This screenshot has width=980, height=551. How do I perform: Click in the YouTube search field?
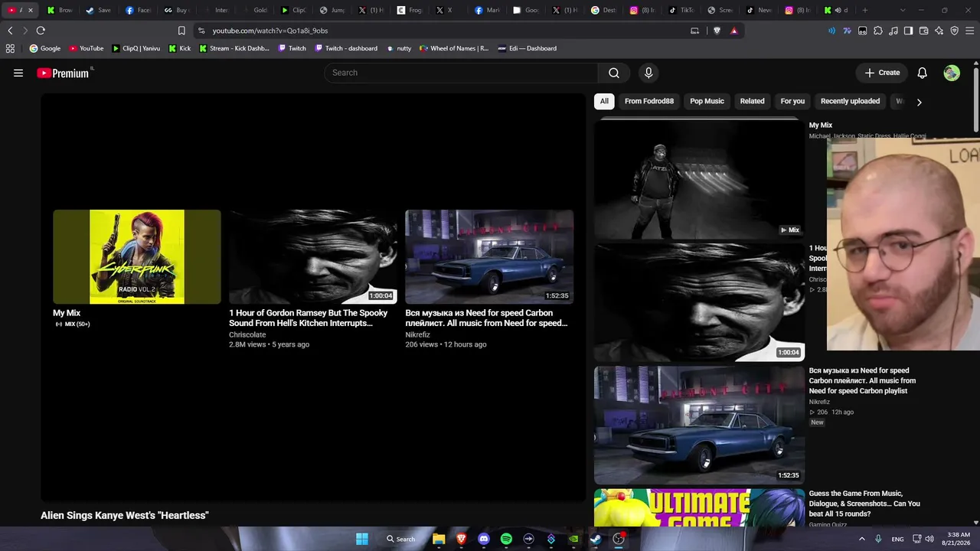pyautogui.click(x=461, y=73)
